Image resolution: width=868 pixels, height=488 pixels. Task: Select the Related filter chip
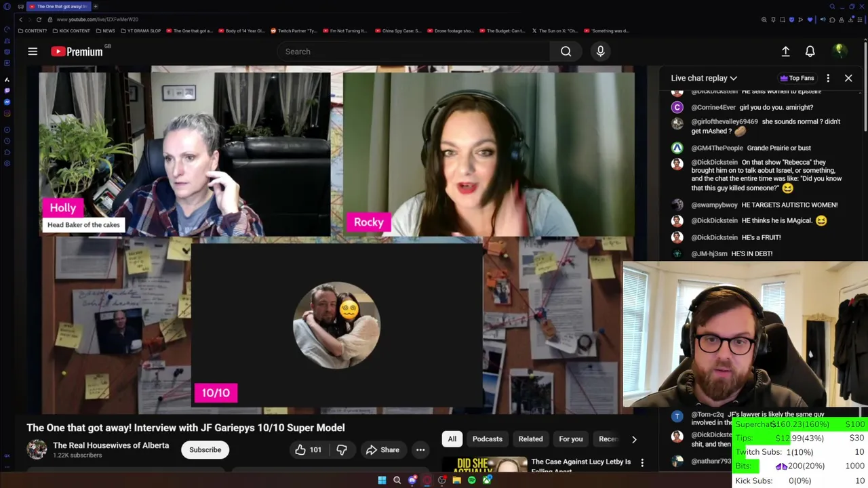tap(530, 439)
